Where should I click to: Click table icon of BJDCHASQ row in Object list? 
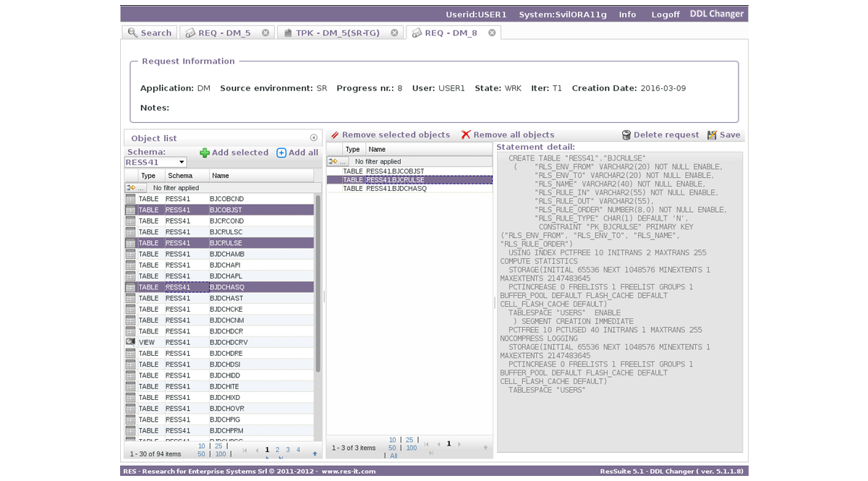point(130,287)
